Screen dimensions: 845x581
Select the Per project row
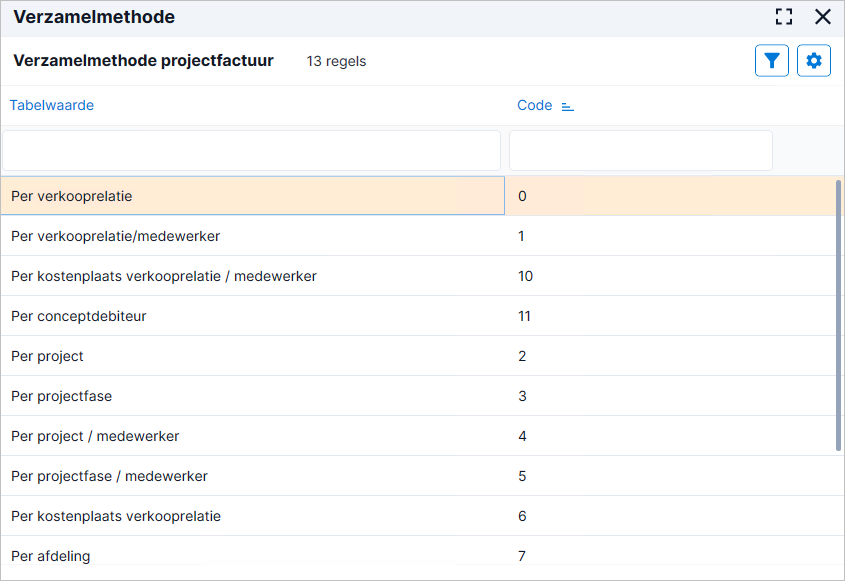tap(418, 356)
